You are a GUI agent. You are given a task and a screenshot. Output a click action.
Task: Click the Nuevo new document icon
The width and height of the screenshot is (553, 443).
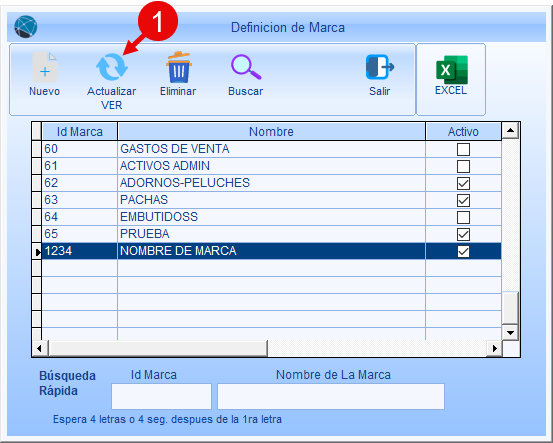pyautogui.click(x=44, y=67)
